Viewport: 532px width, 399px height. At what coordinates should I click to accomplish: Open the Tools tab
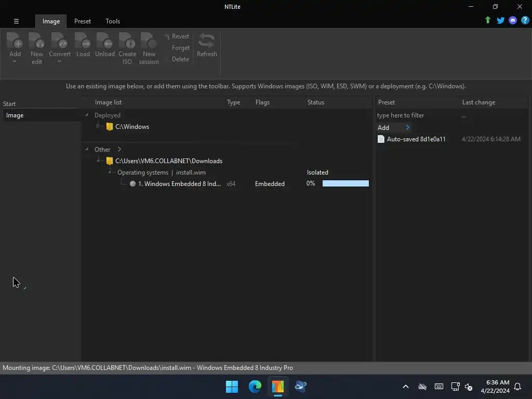coord(113,21)
